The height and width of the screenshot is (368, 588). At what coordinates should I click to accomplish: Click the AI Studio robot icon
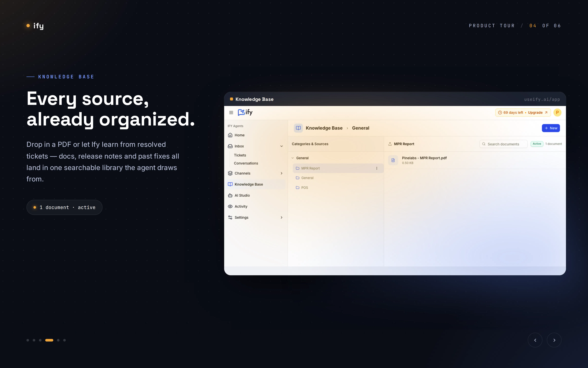(x=230, y=195)
